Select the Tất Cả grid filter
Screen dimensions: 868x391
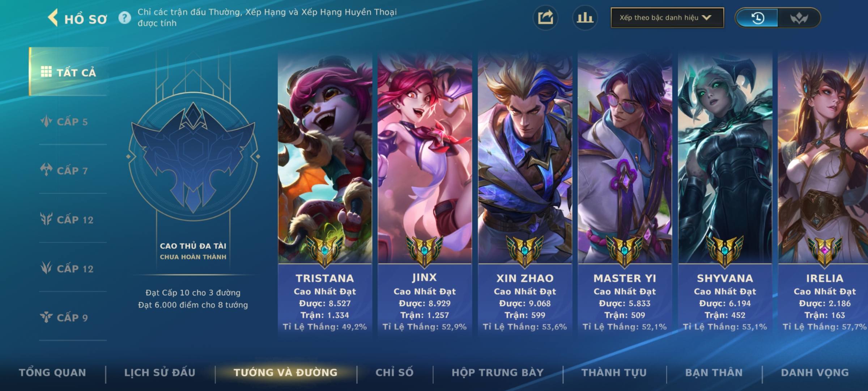(x=69, y=72)
